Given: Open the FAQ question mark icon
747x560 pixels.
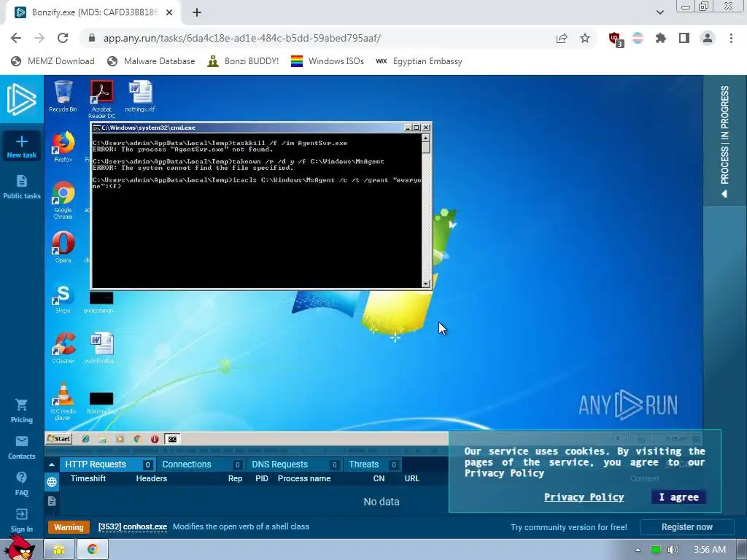Looking at the screenshot, I should pos(21,478).
